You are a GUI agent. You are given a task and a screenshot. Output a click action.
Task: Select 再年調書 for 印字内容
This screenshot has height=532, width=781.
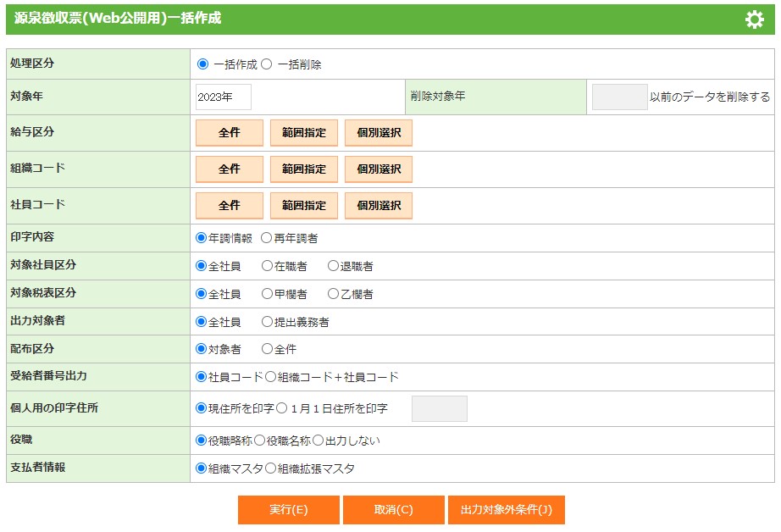pos(266,238)
